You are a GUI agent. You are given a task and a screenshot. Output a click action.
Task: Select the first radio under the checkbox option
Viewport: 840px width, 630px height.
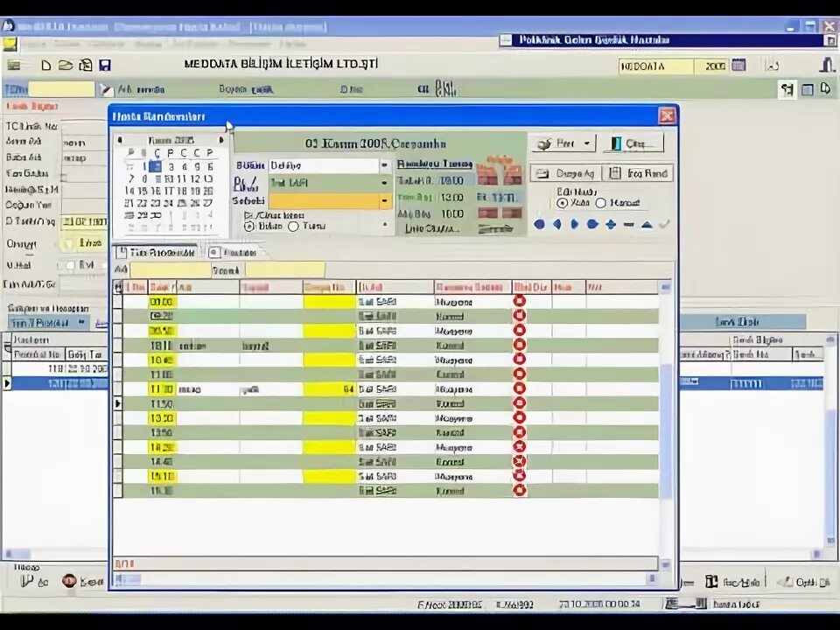(x=248, y=226)
